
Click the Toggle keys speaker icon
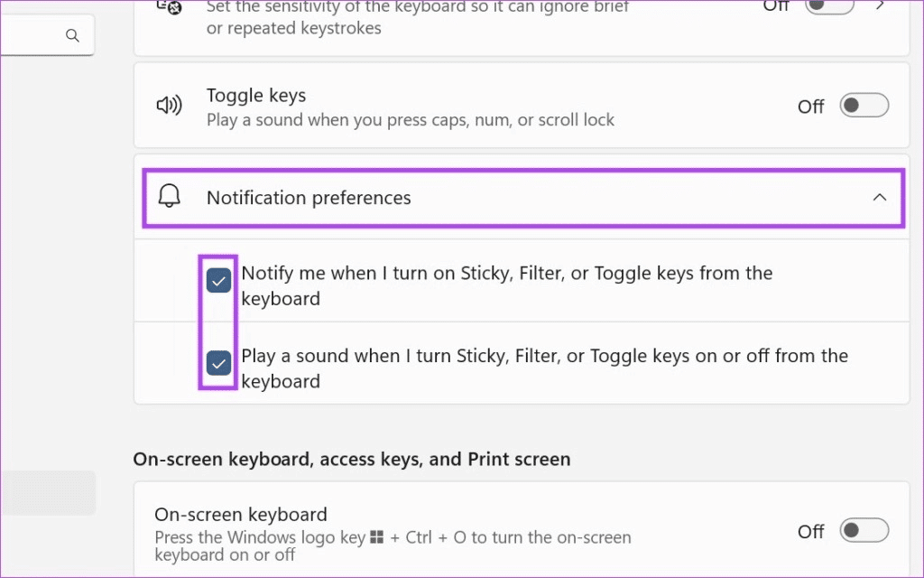point(169,105)
